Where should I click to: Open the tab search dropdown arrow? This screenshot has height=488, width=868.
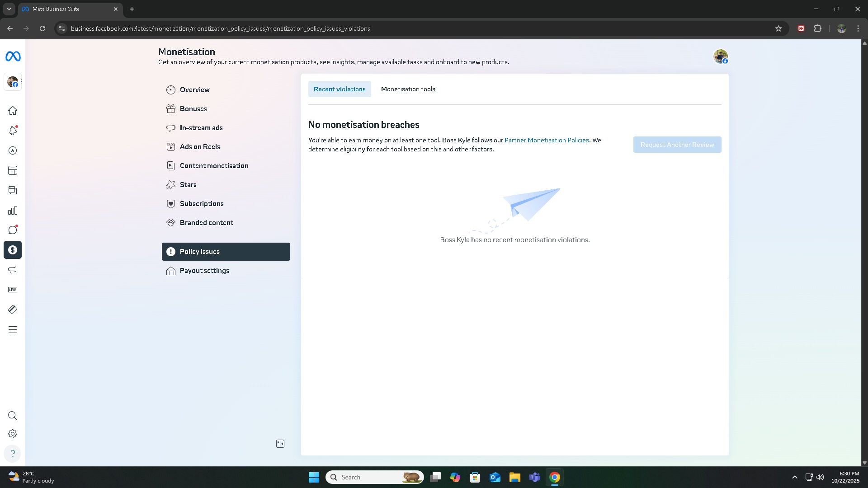tap(9, 9)
